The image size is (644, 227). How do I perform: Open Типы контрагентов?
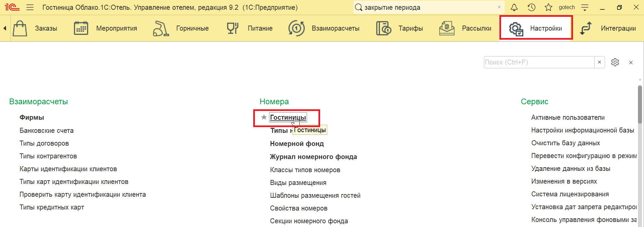pos(48,156)
